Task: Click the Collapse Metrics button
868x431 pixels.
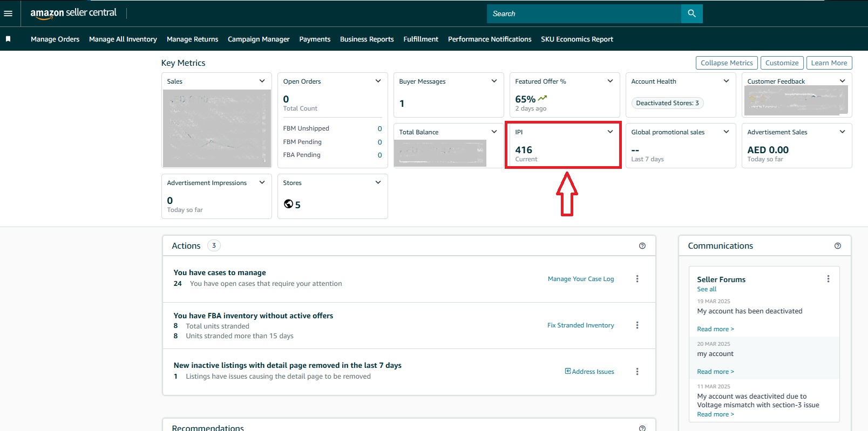Action: [727, 63]
